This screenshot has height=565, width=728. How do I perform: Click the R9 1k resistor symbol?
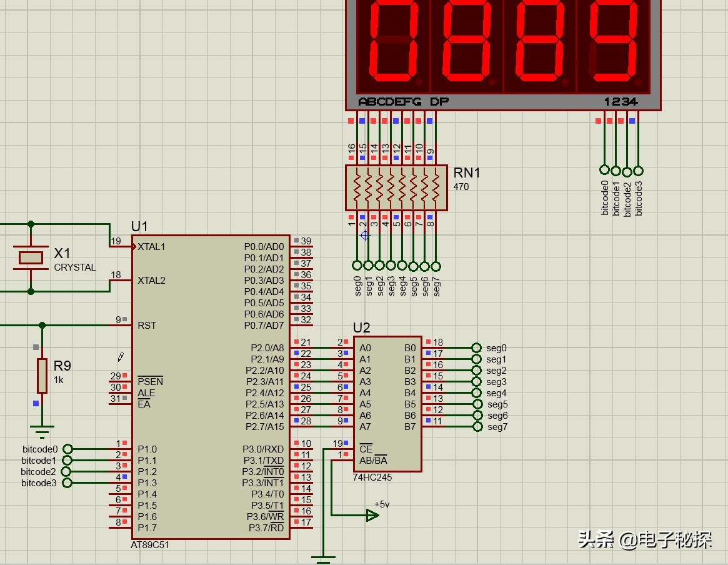click(x=42, y=375)
